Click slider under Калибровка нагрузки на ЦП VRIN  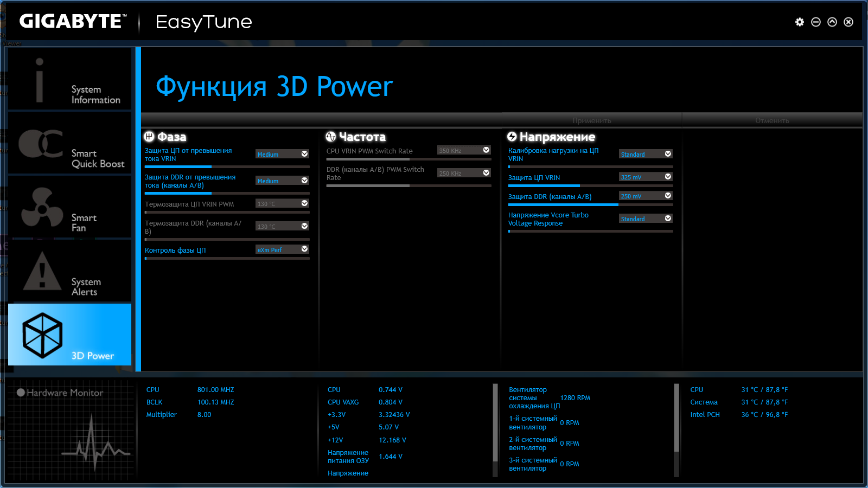[591, 166]
